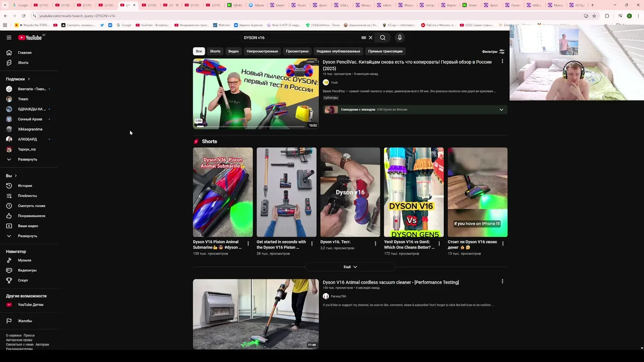Clear the search query with X
The width and height of the screenshot is (644, 362).
point(370,38)
